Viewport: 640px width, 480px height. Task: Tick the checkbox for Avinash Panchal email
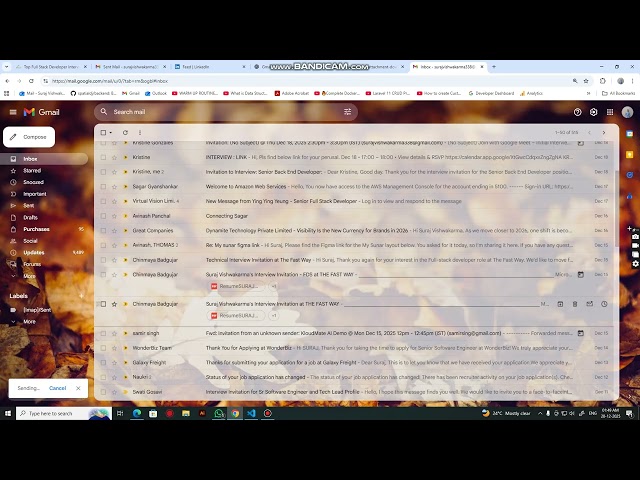pos(103,216)
